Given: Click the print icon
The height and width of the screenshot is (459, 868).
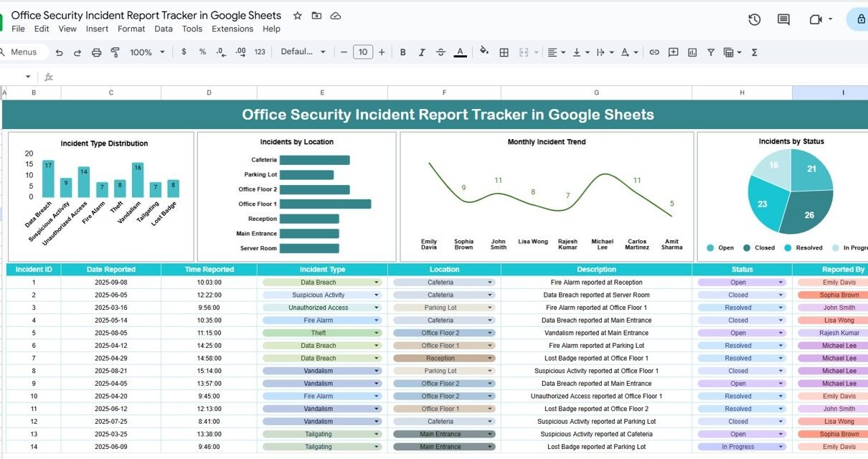Looking at the screenshot, I should pos(96,52).
